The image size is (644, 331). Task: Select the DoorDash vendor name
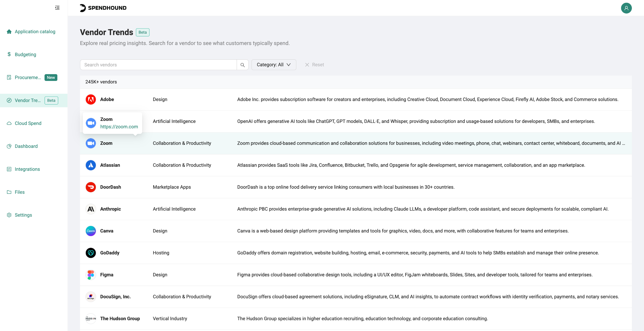tap(110, 187)
